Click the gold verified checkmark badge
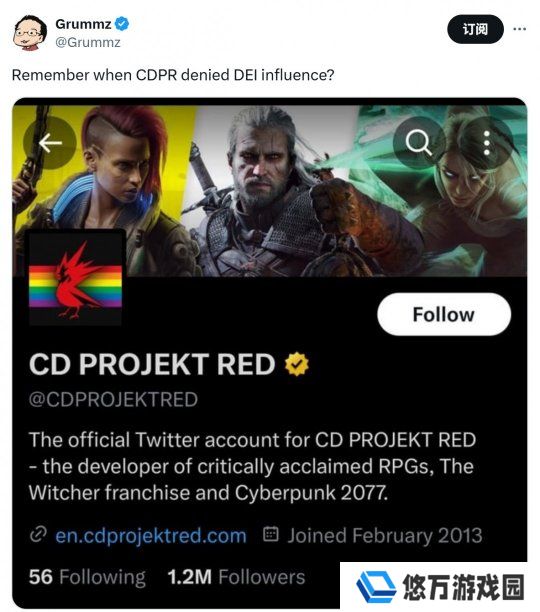Viewport: 540px width, 612px height. [297, 364]
